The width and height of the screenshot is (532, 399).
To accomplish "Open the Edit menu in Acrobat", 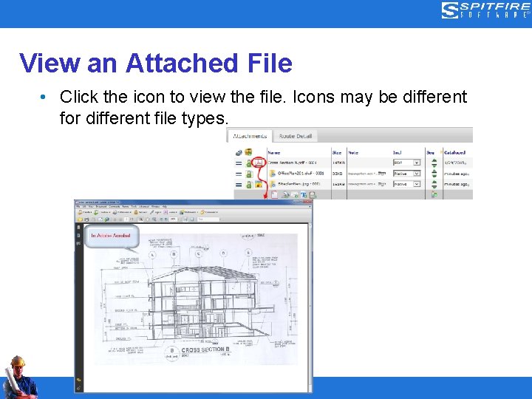I will 84,207.
